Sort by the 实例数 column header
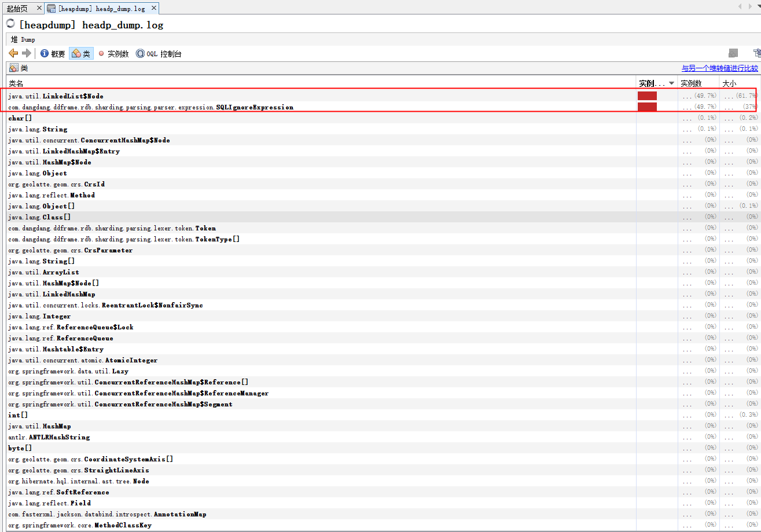The height and width of the screenshot is (532, 761). pos(698,83)
